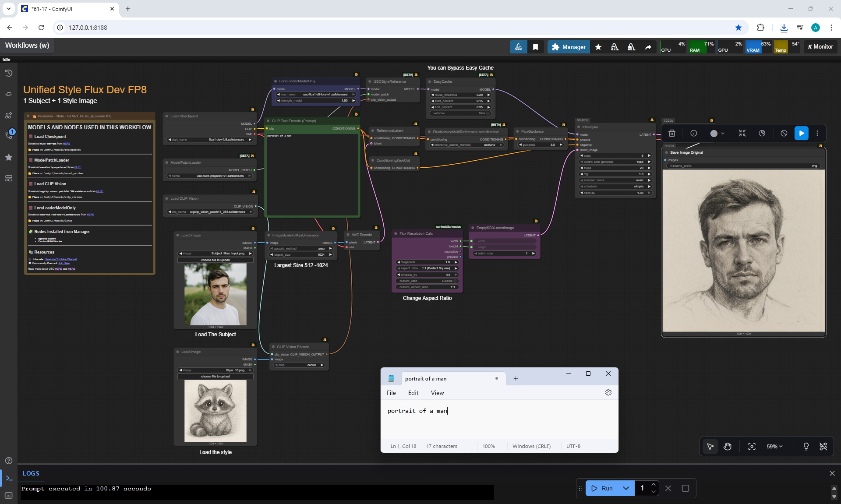Open queue history sidebar icon
The image size is (841, 504).
click(x=9, y=73)
